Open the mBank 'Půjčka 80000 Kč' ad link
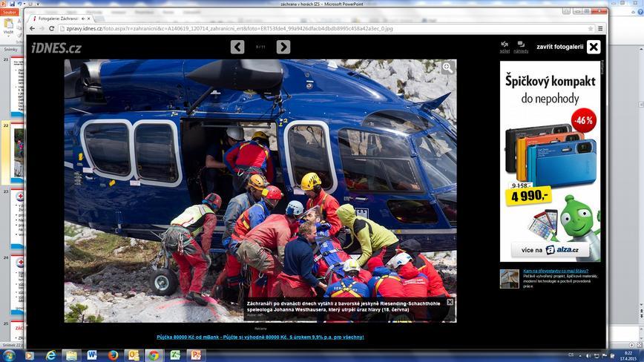The height and width of the screenshot is (362, 644). point(260,337)
